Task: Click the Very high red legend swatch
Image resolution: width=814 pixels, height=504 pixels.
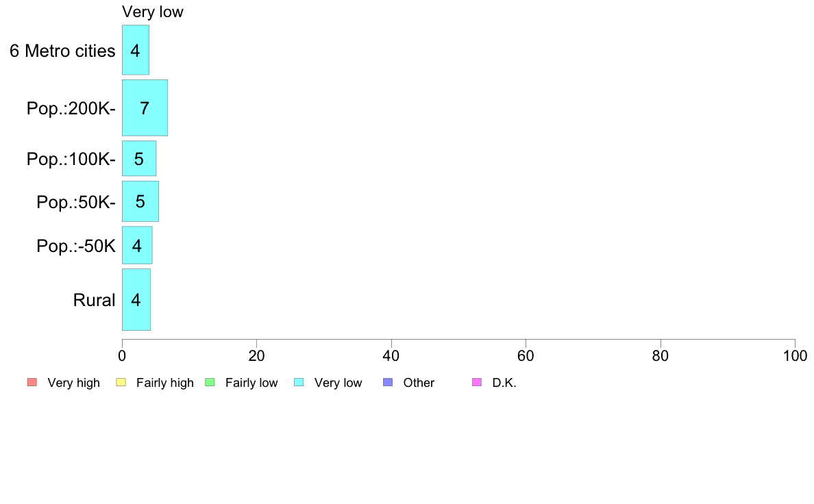Action: (x=32, y=383)
